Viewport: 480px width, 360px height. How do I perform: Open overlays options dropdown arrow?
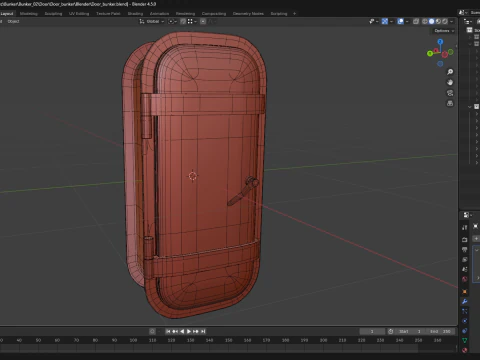[407, 21]
